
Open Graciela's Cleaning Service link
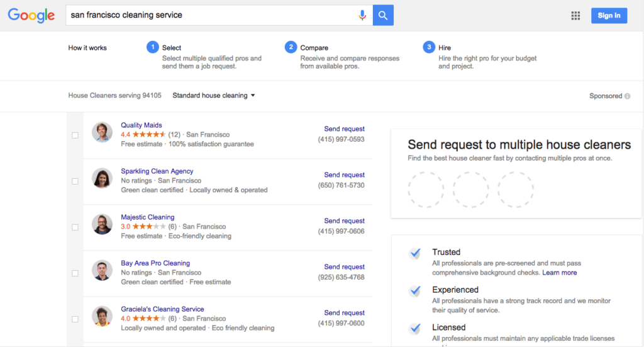pos(162,309)
